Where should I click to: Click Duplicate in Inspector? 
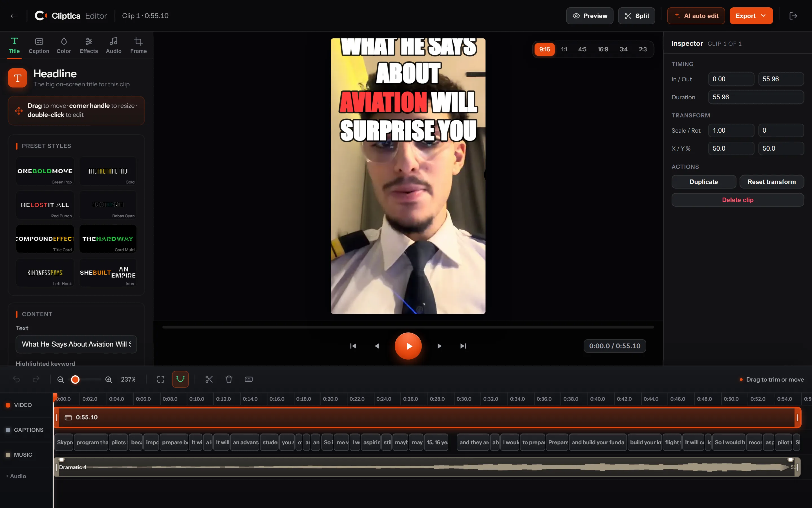704,182
